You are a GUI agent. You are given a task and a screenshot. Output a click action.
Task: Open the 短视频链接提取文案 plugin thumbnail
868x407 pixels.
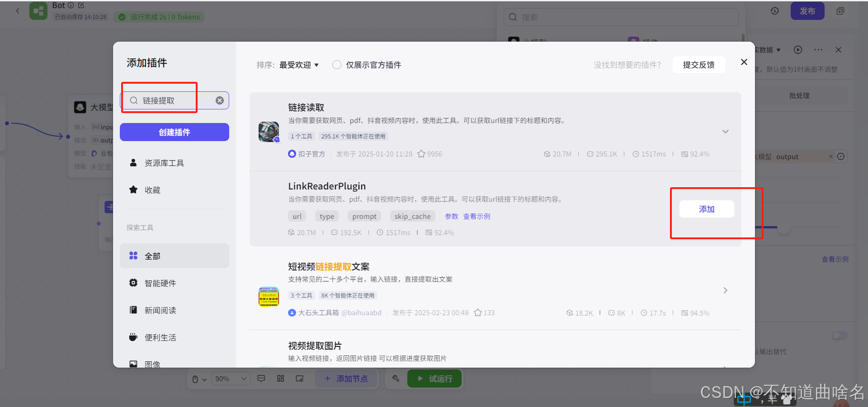(x=269, y=297)
